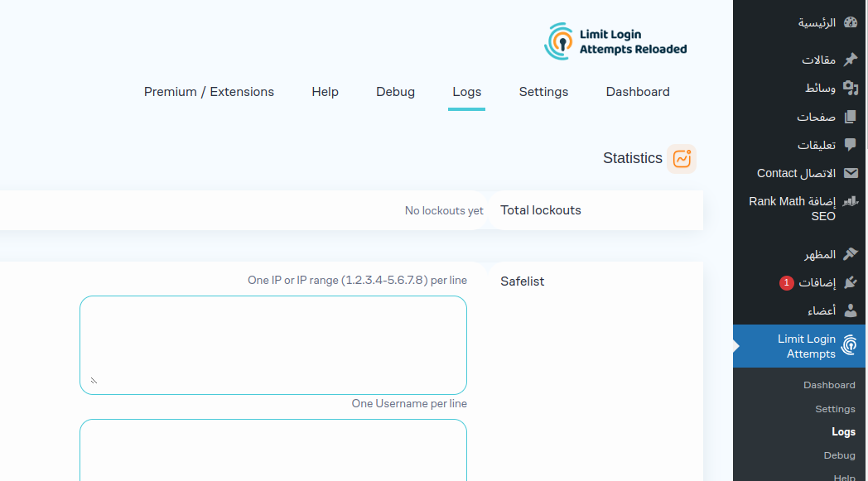Click the user icon beside أعضاء
The height and width of the screenshot is (481, 868).
tap(851, 310)
